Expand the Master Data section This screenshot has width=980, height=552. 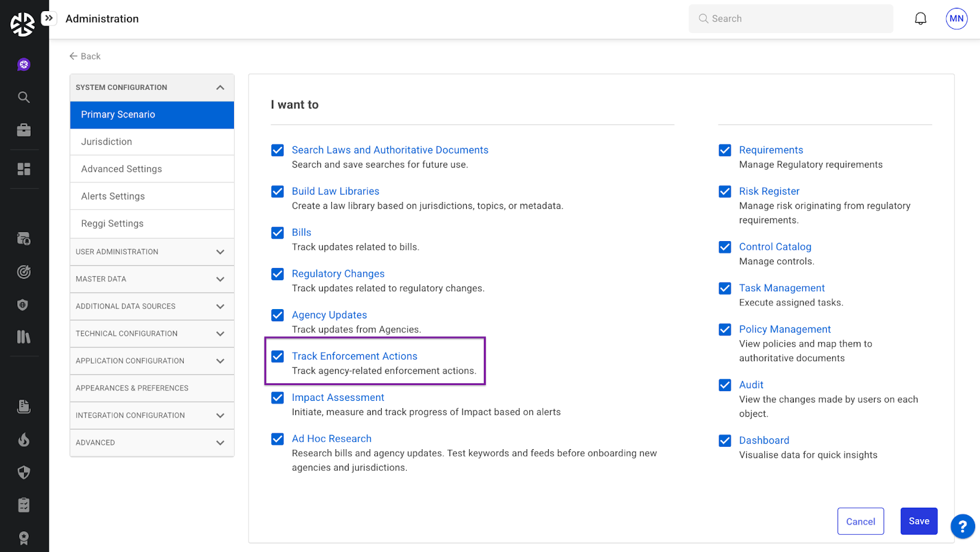152,279
